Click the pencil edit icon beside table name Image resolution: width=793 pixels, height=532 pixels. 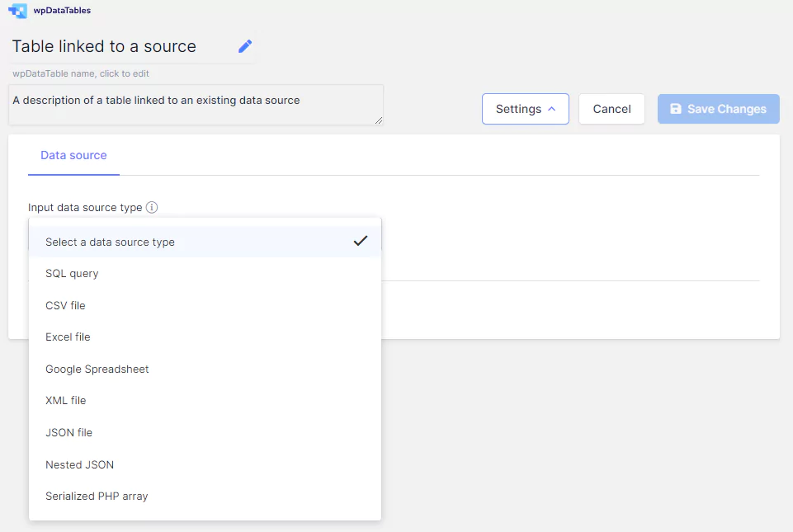[x=245, y=46]
